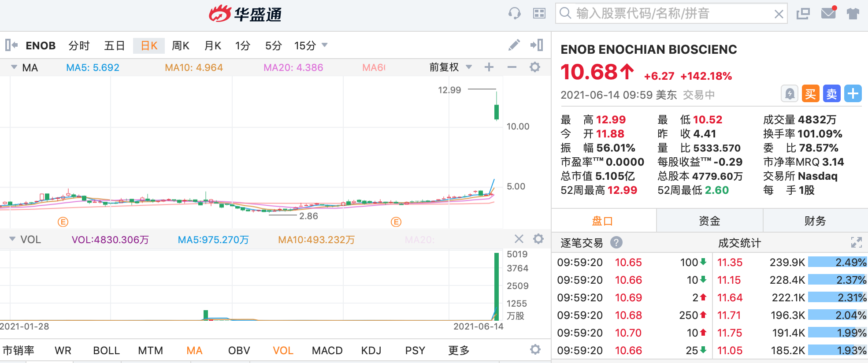Collapse the left panel next to ENOB

[x=11, y=45]
